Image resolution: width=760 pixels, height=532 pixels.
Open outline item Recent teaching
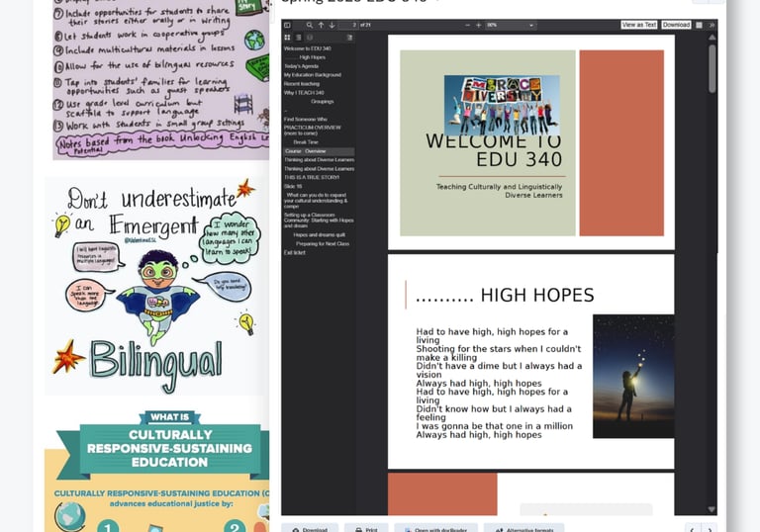302,84
